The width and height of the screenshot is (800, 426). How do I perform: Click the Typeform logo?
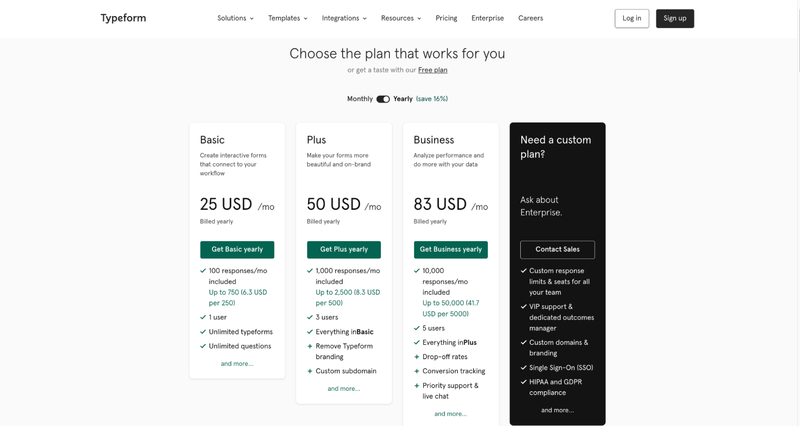(x=123, y=18)
